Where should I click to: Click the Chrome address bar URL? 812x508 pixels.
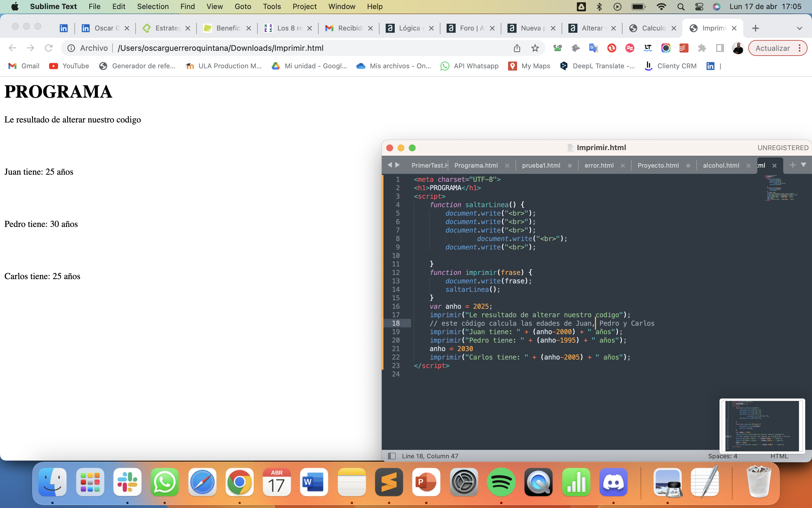(x=220, y=48)
